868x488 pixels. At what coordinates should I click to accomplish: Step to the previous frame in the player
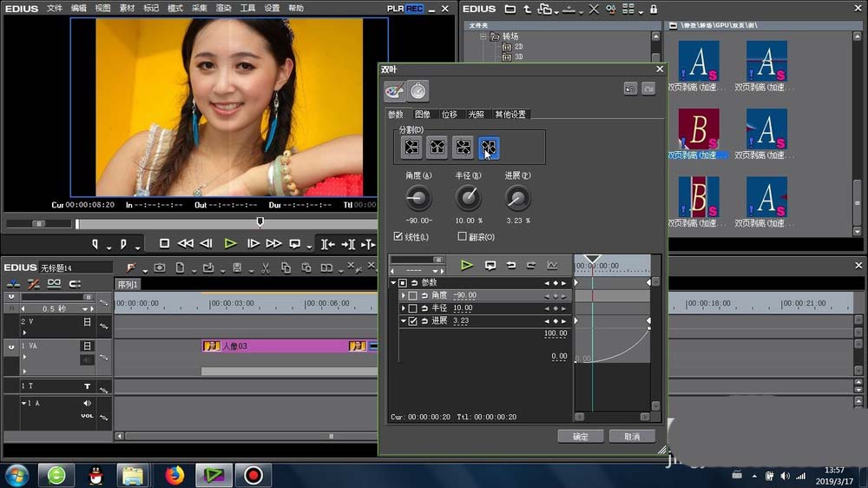(206, 243)
